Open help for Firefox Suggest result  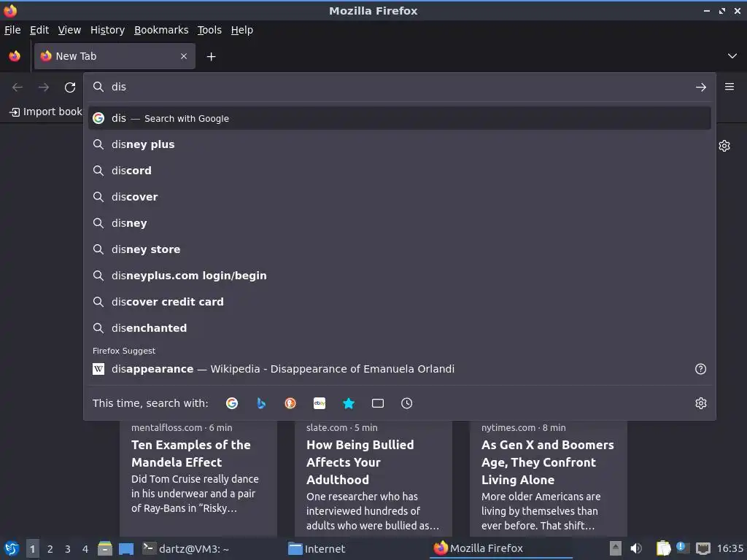tap(700, 369)
